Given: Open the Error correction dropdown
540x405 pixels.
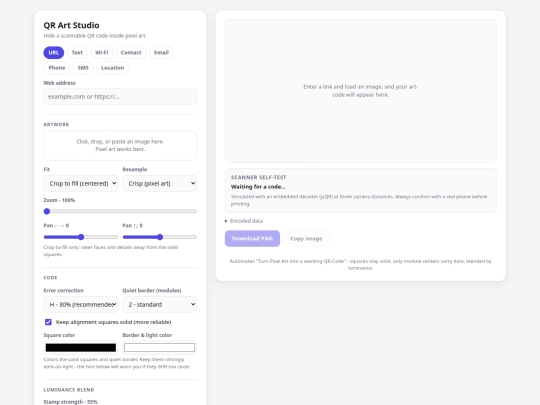Looking at the screenshot, I should (x=81, y=304).
